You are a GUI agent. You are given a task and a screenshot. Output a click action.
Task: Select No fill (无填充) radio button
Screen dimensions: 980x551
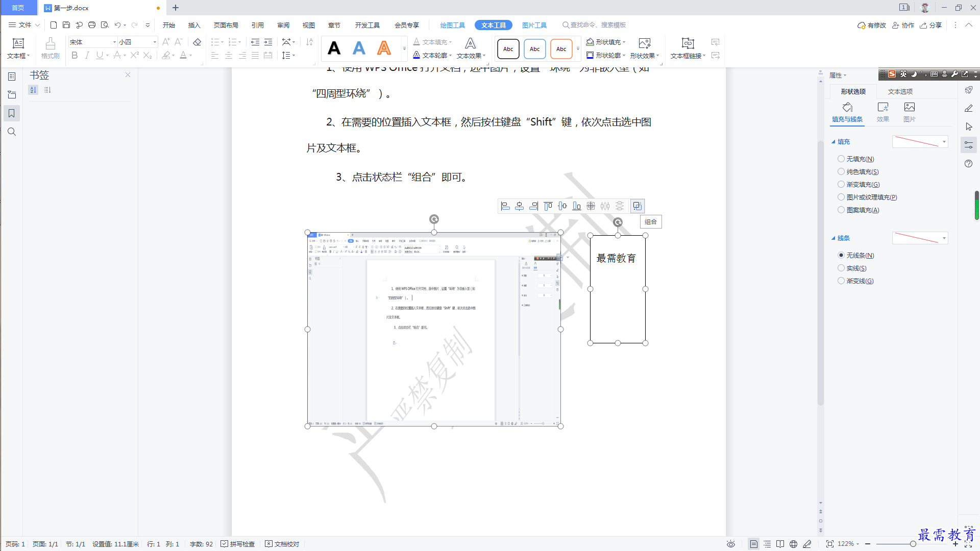[x=841, y=159]
